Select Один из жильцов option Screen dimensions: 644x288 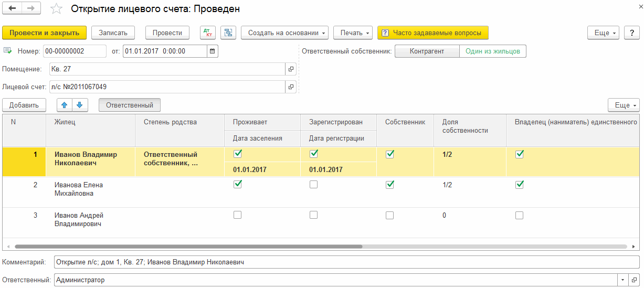pyautogui.click(x=492, y=51)
